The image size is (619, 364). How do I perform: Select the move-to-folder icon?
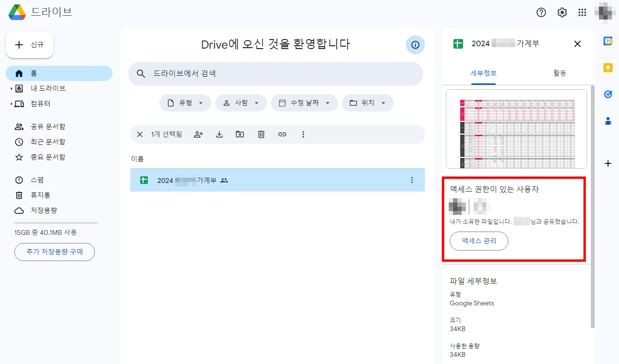(240, 134)
